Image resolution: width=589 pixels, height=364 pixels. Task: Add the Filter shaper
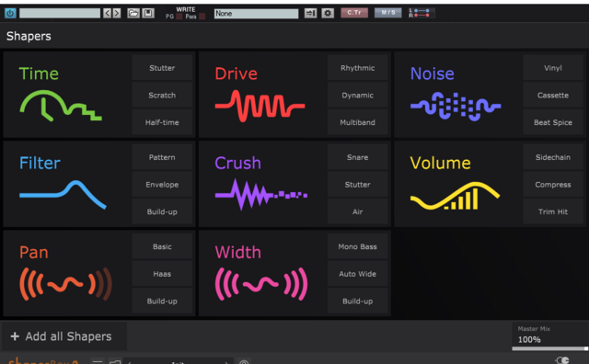pyautogui.click(x=67, y=184)
